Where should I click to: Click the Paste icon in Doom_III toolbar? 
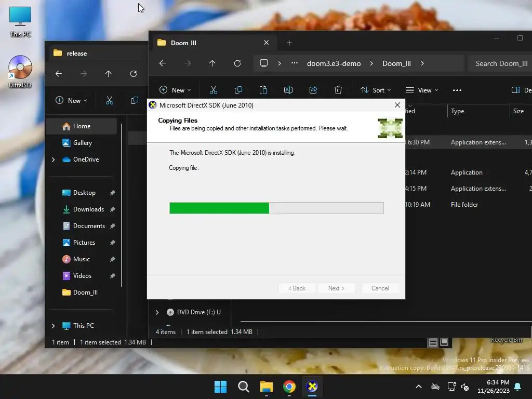(263, 90)
